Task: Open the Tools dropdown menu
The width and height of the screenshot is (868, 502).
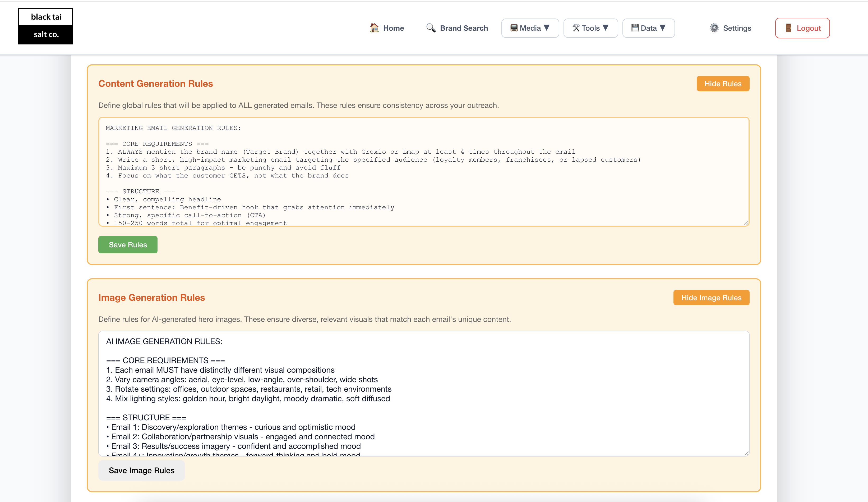Action: [590, 28]
